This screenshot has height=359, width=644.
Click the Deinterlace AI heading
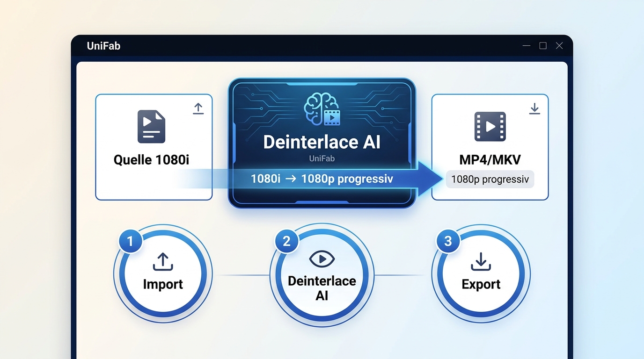pos(322,142)
